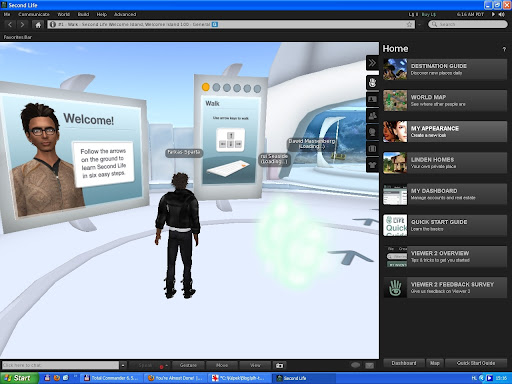Open conversations via the chat bubble icon
Viewport: 512px width, 384px height.
[x=356, y=365]
